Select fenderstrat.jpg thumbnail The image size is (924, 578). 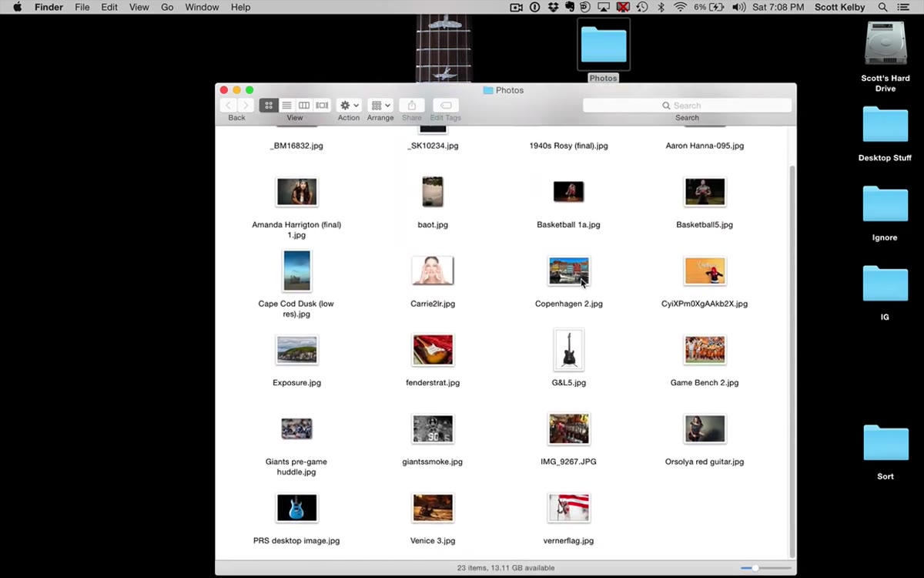433,350
